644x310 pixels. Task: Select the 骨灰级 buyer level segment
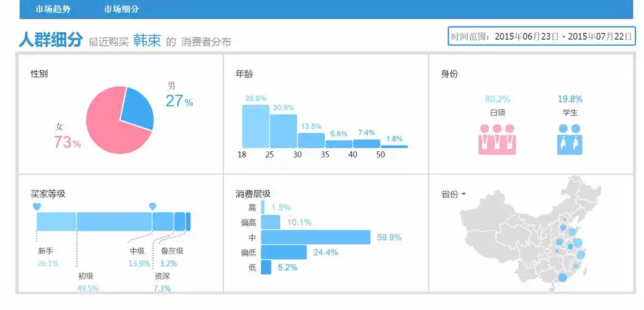(x=188, y=221)
